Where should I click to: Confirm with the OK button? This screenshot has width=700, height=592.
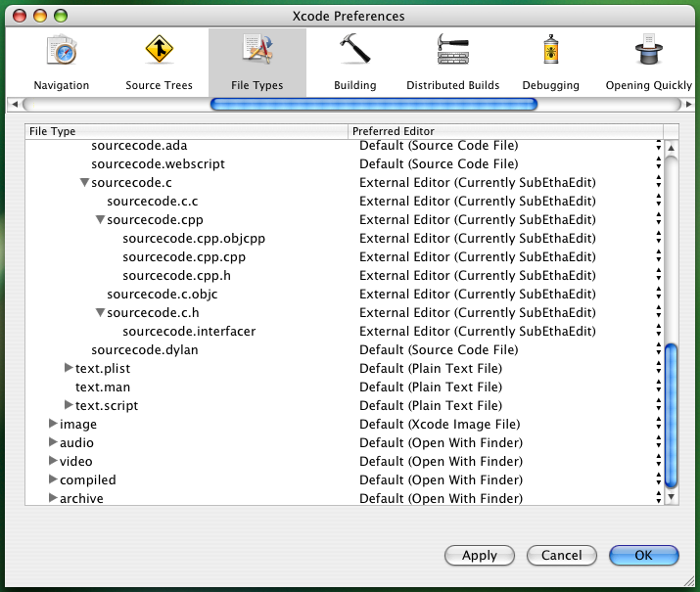coord(644,556)
